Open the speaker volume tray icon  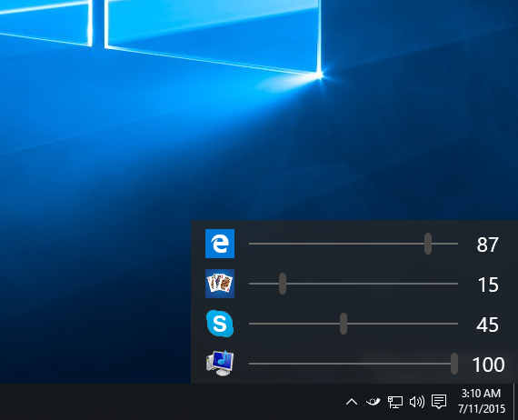click(x=417, y=402)
